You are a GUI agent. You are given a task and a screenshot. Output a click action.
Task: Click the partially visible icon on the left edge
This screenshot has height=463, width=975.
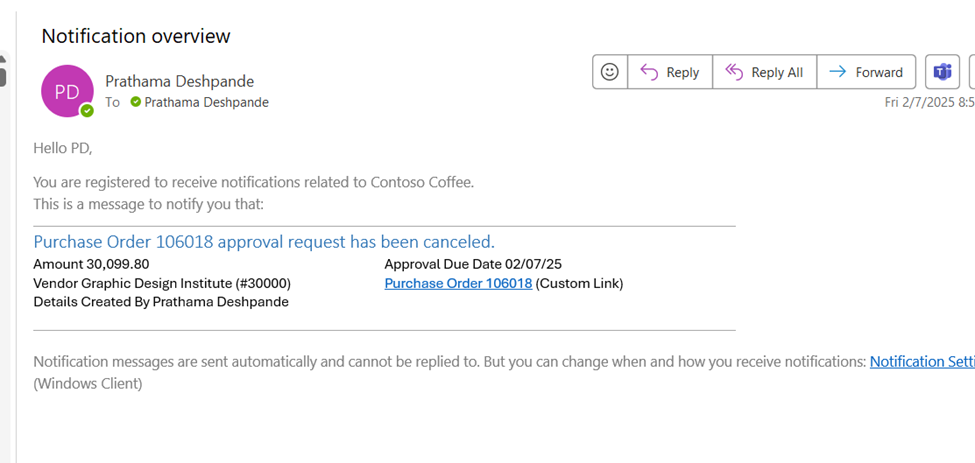tap(3, 70)
